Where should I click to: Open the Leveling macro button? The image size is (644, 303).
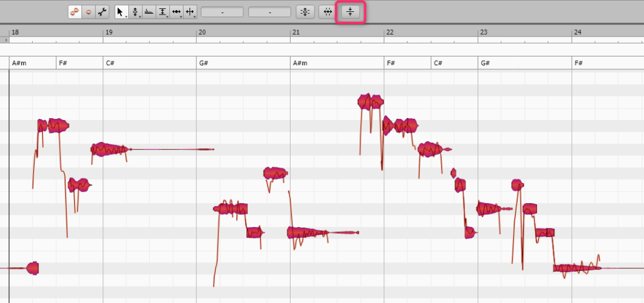tap(350, 12)
